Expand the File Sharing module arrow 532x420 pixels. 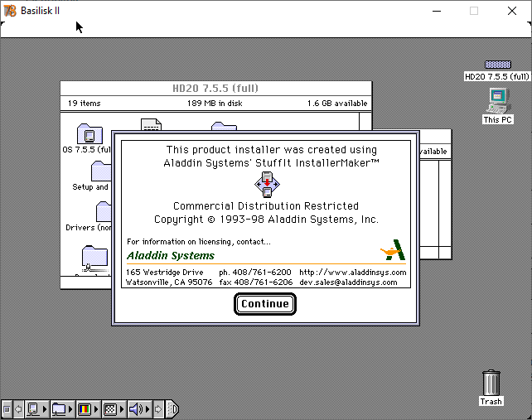(x=70, y=409)
